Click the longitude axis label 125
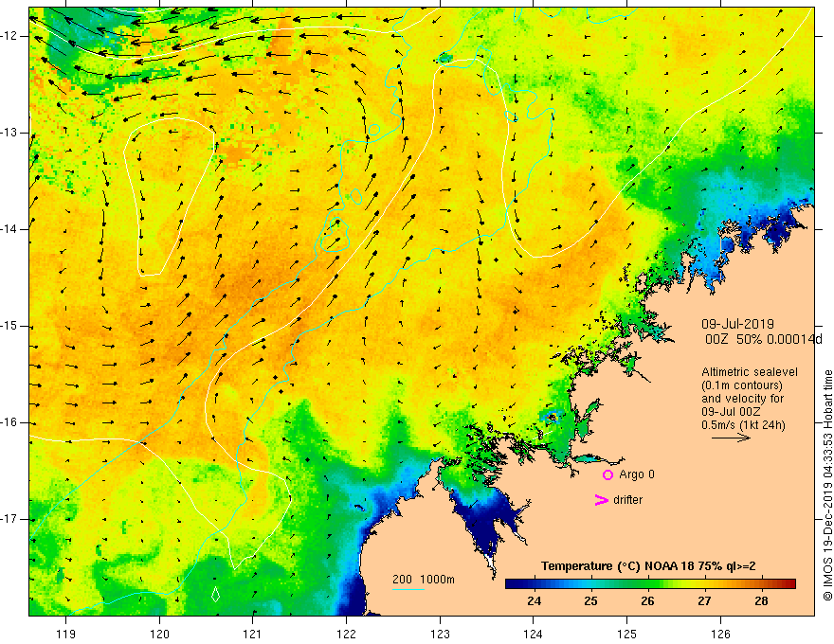 [627, 634]
